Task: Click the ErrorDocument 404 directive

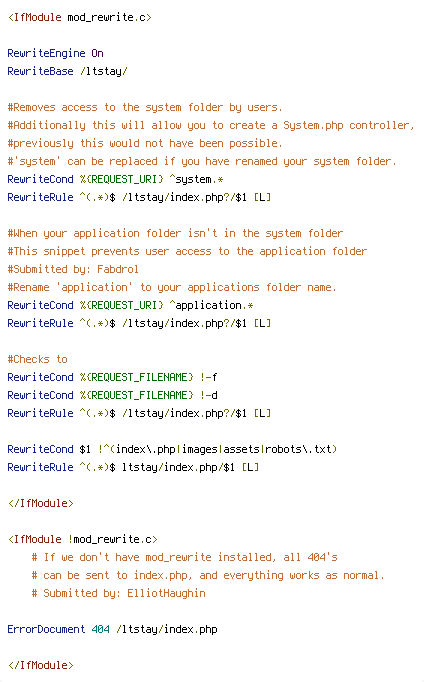Action: [x=112, y=629]
